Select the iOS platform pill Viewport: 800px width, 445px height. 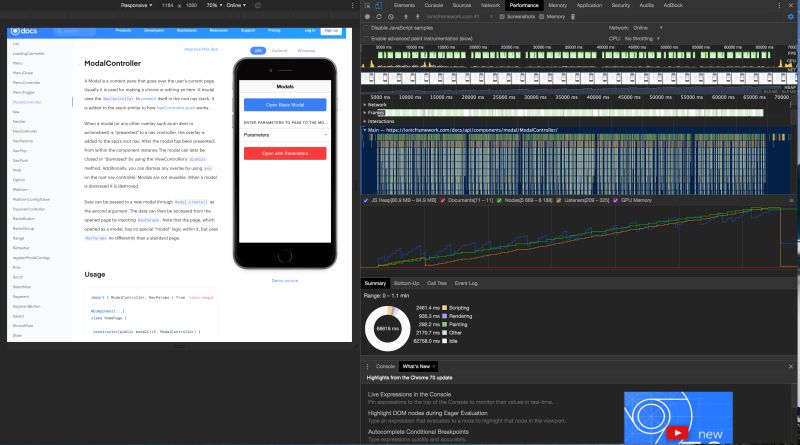pos(258,51)
